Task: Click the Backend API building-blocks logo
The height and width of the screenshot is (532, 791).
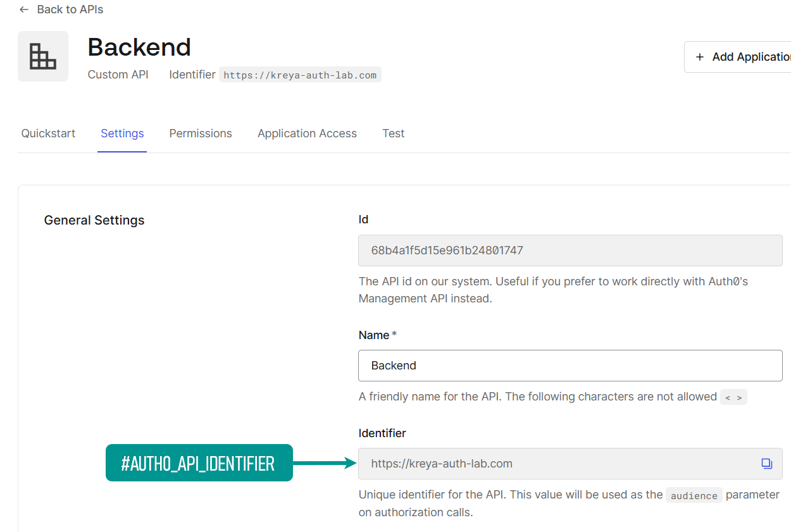Action: pyautogui.click(x=43, y=56)
